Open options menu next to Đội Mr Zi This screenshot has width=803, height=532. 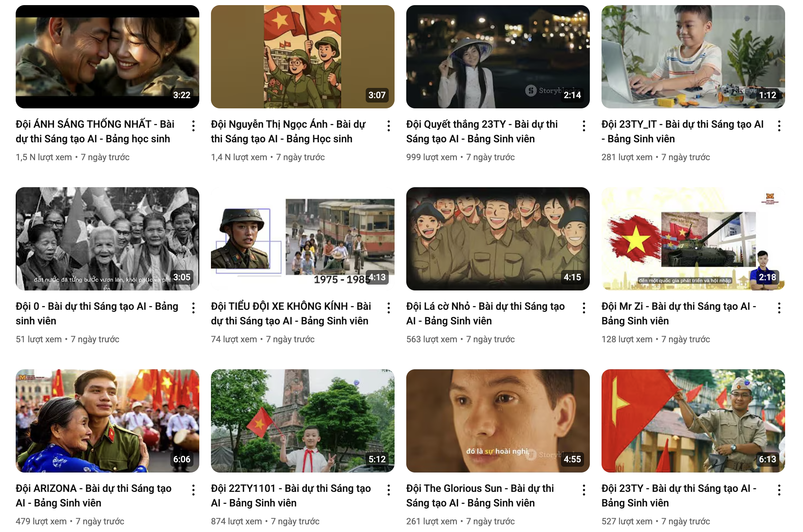(x=779, y=308)
